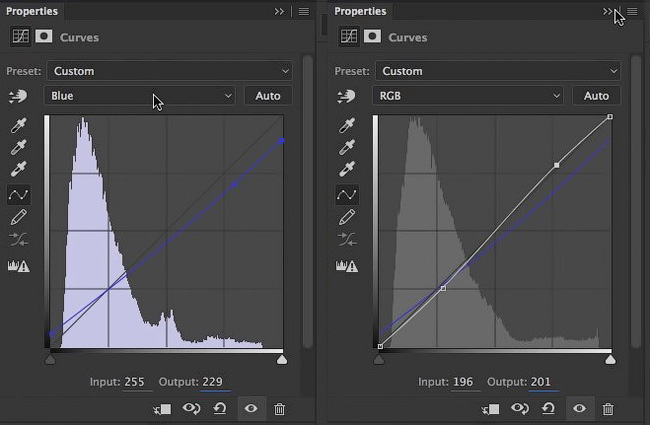Delete adjustment layer via right trash icon
This screenshot has width=650, height=425.
click(608, 409)
